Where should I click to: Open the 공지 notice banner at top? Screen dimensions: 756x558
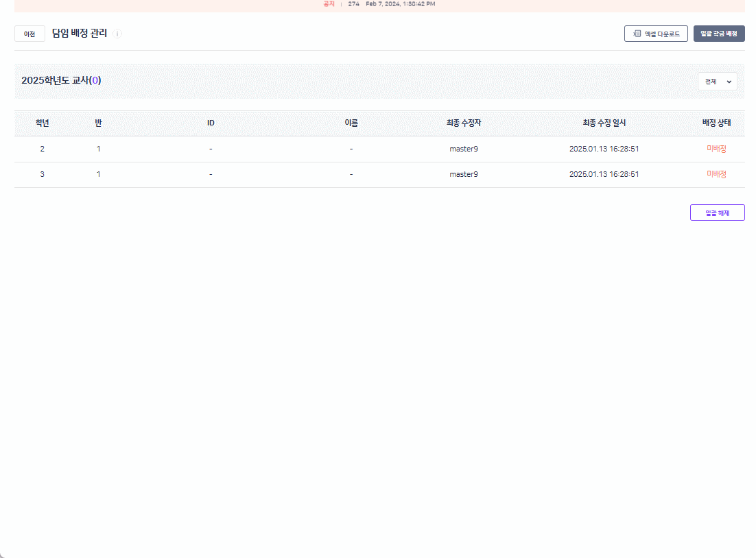[379, 4]
